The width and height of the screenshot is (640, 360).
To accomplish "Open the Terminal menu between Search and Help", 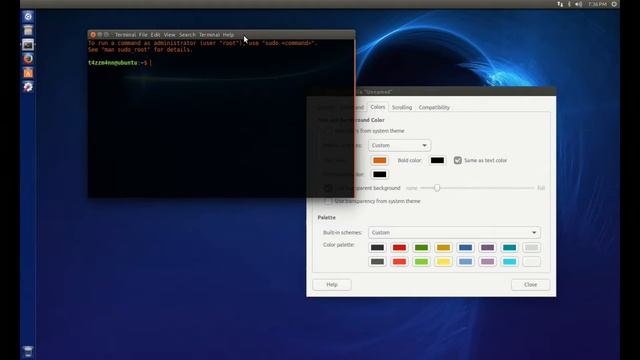I will click(209, 35).
